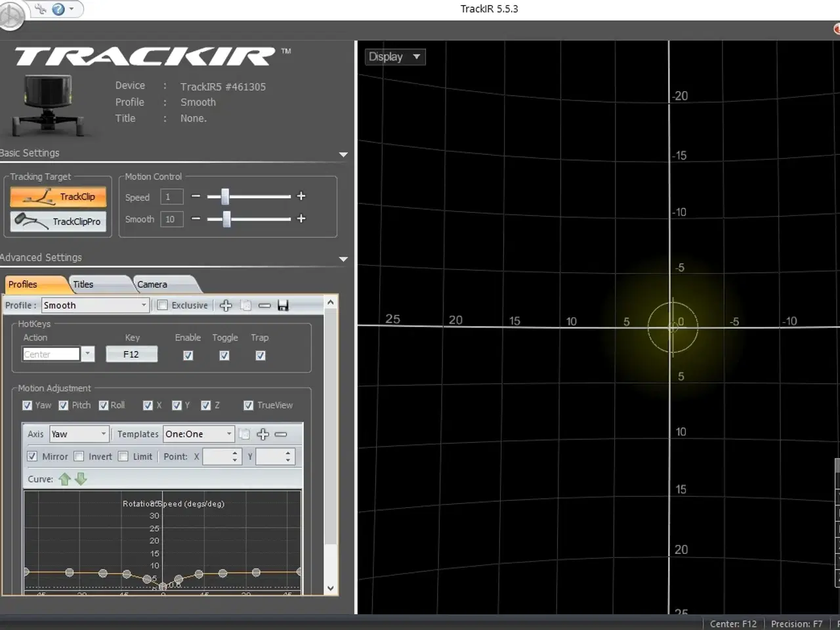Click the Center: F12 status item
Viewport: 840px width, 630px height.
[733, 623]
